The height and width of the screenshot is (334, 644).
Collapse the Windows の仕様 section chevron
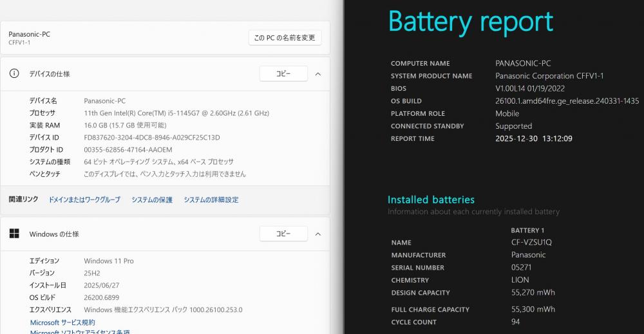click(318, 234)
